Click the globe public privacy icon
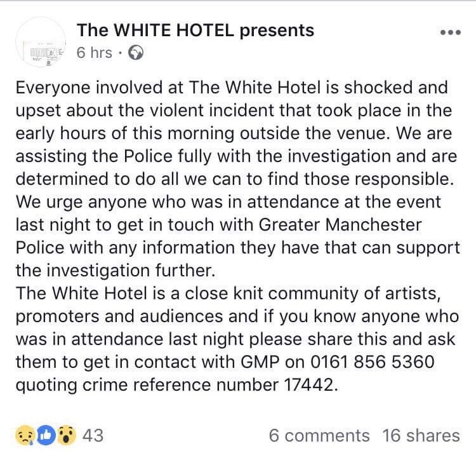 point(136,53)
